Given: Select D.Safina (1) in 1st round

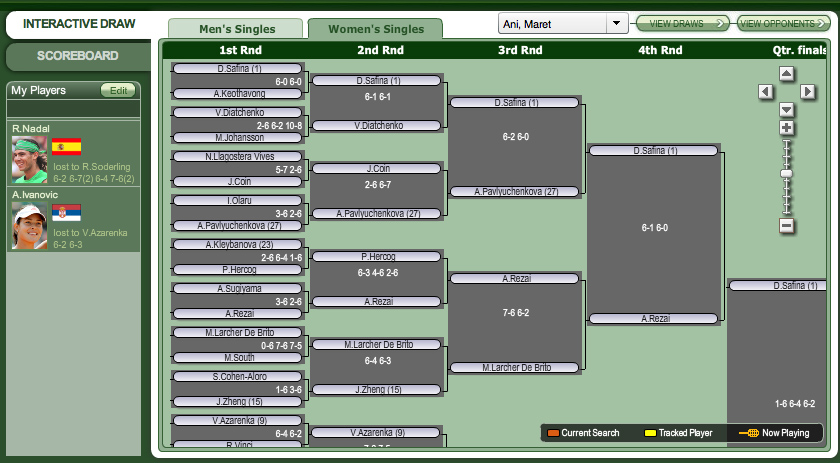Looking at the screenshot, I should click(x=240, y=68).
